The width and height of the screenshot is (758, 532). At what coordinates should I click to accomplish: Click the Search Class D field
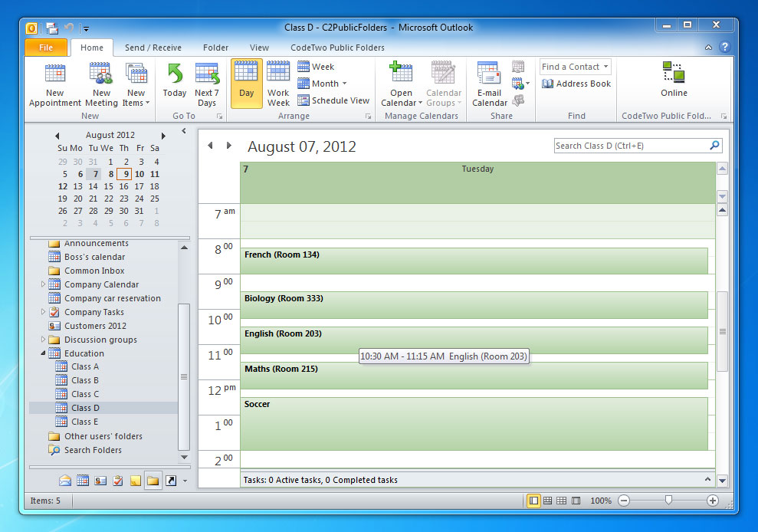[631, 146]
